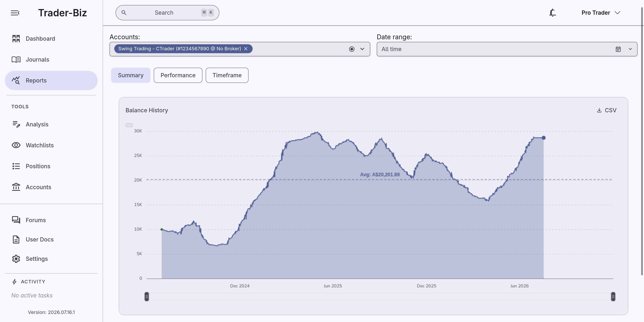The image size is (644, 322).
Task: Expand the Accounts dropdown chevron
Action: [362, 49]
